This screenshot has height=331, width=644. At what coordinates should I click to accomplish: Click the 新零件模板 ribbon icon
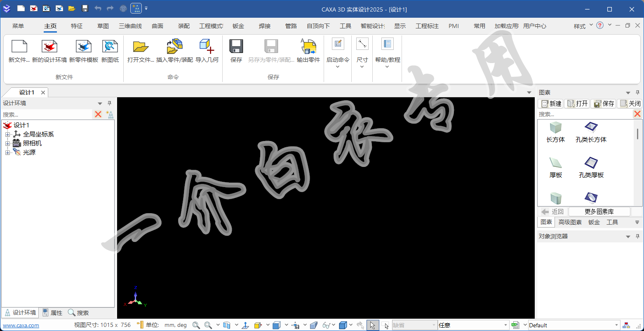(x=84, y=47)
